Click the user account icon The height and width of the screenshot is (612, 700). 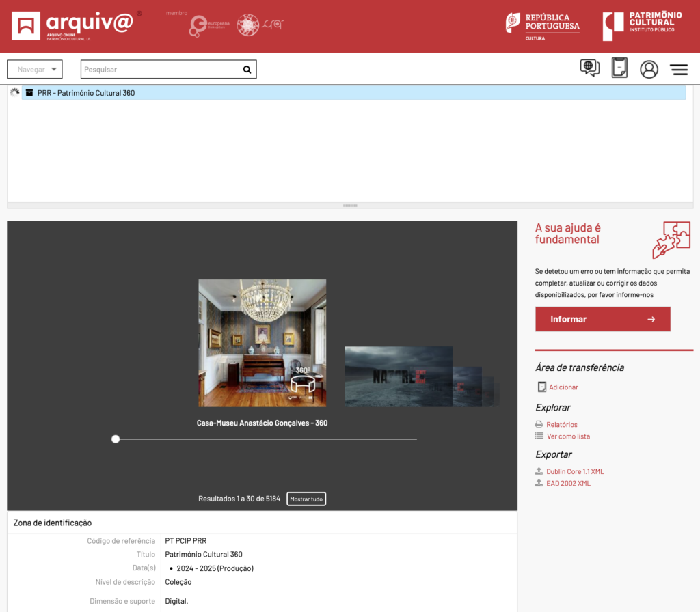[x=649, y=69]
